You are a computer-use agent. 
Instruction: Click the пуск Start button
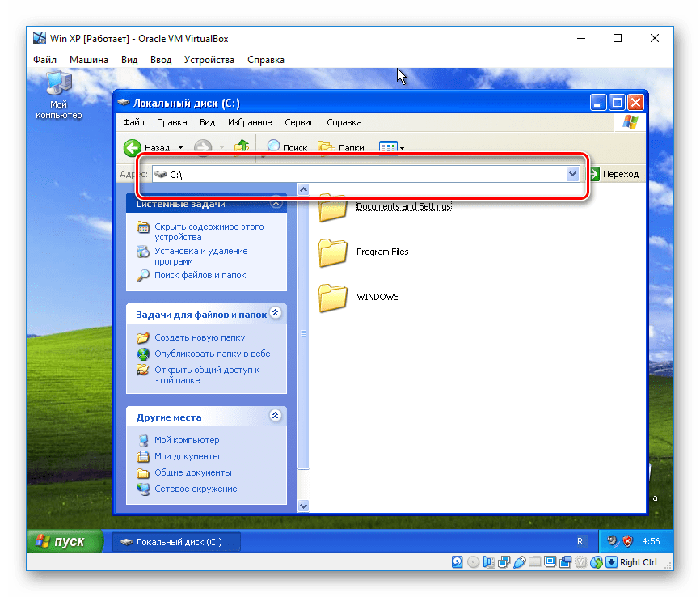tap(65, 541)
